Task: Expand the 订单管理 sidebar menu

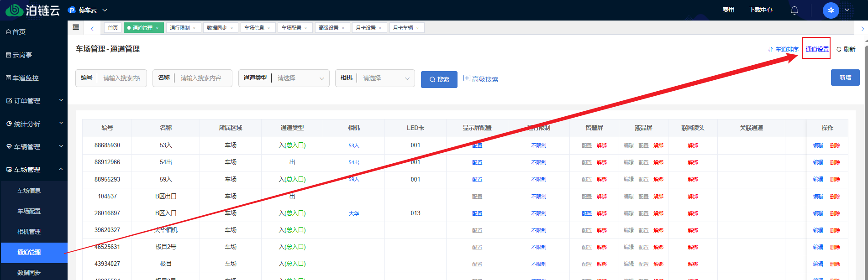Action: pyautogui.click(x=34, y=101)
